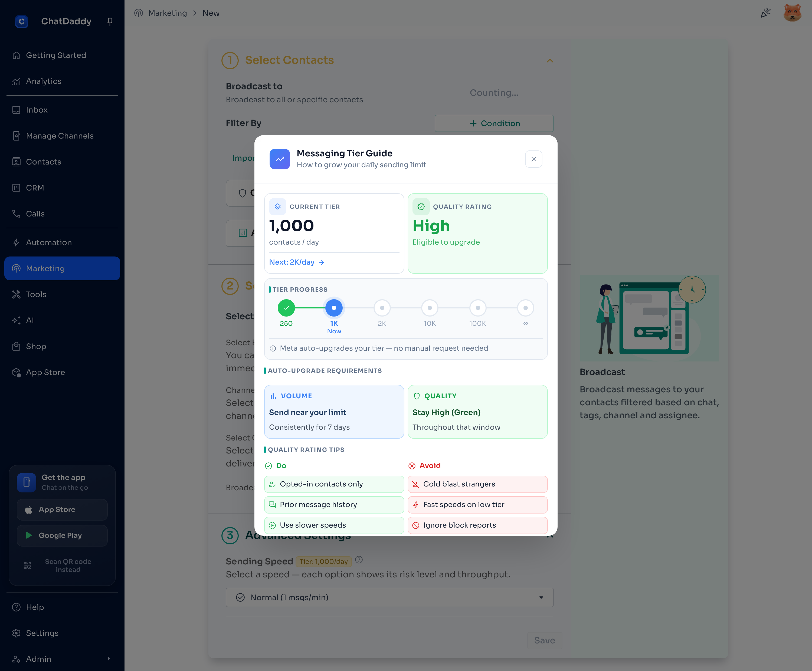This screenshot has width=812, height=671.
Task: Click the Next: 2K/day link
Action: click(297, 262)
